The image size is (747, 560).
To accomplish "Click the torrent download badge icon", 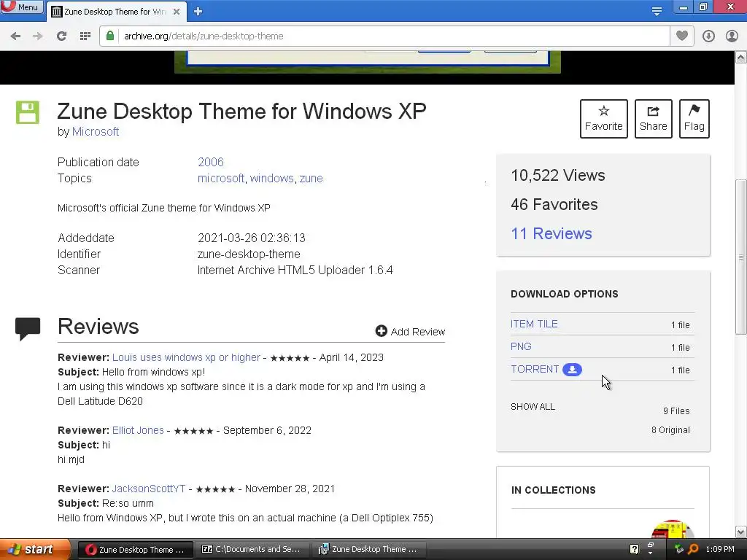I will (572, 370).
